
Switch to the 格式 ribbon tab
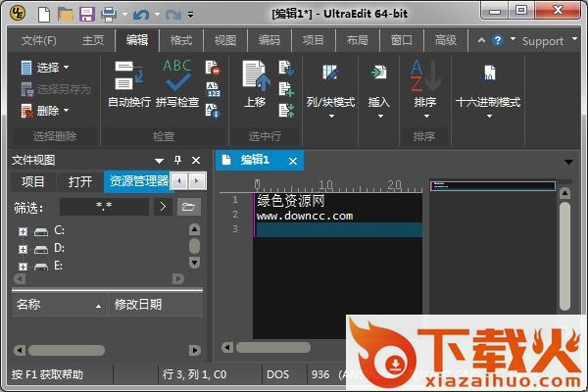(181, 40)
